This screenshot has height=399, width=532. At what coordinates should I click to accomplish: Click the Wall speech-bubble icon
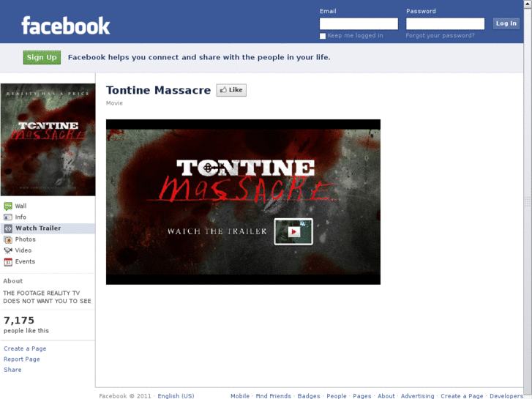(x=8, y=206)
